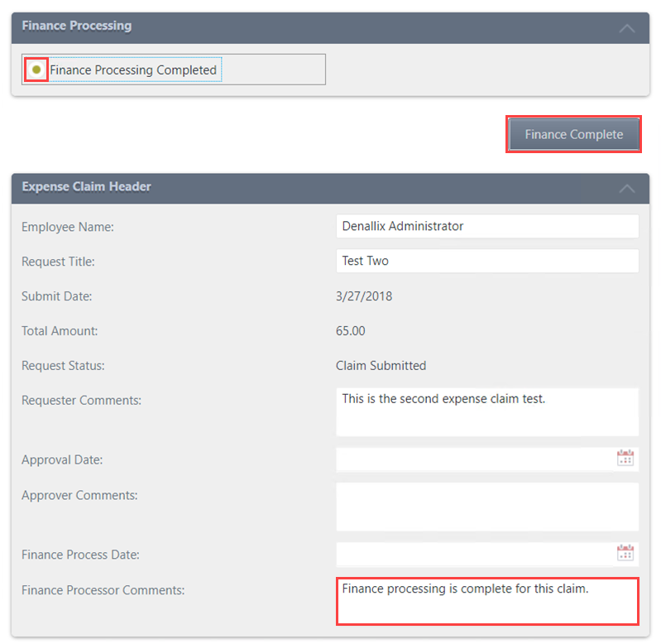661x644 pixels.
Task: Click the Submit Date: label
Action: click(x=57, y=296)
